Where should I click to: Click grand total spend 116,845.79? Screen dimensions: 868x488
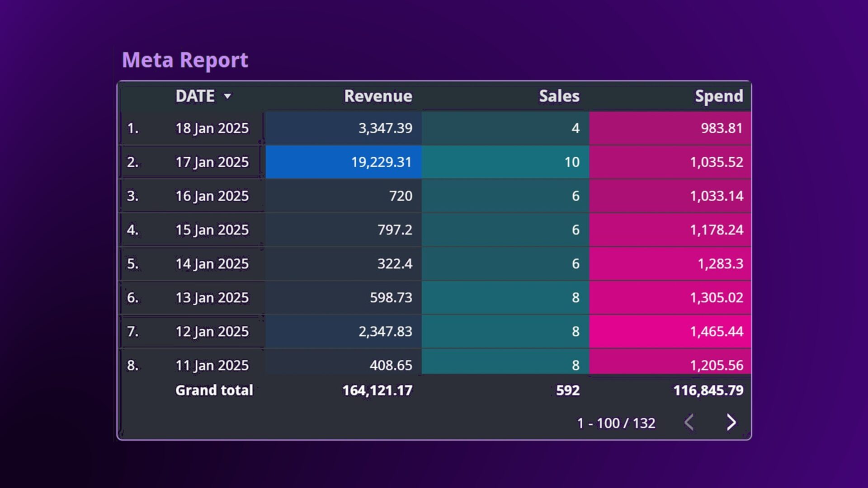click(x=708, y=390)
